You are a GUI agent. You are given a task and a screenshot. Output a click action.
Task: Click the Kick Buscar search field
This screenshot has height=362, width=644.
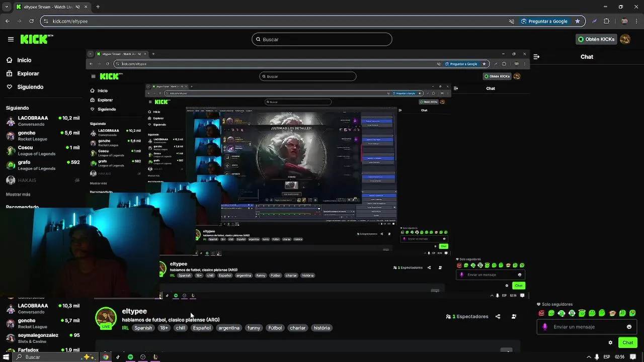(322, 39)
